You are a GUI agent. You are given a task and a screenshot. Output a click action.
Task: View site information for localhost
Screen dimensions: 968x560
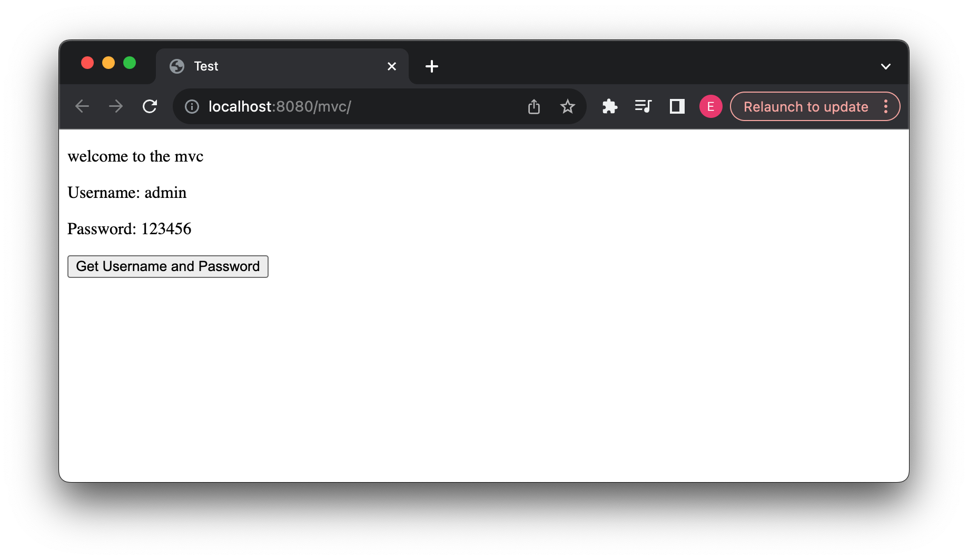pyautogui.click(x=192, y=106)
